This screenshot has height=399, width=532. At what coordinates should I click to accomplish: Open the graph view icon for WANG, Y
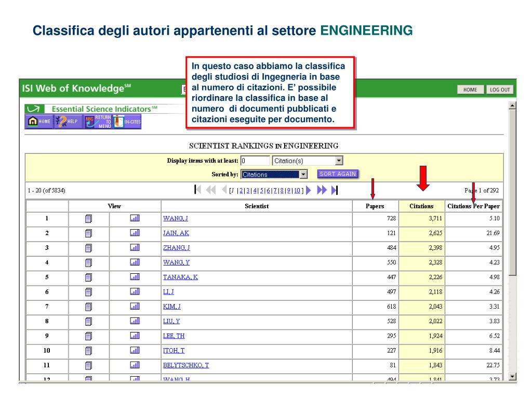point(135,262)
